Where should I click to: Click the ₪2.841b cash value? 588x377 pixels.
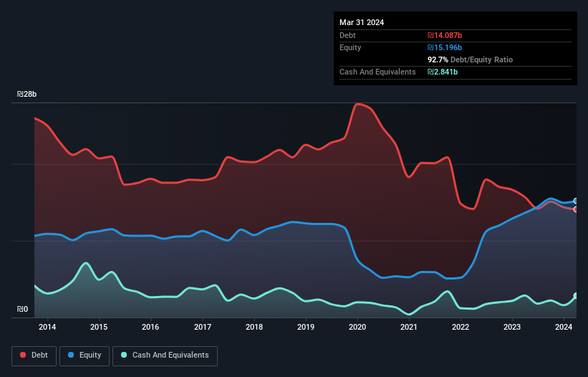(443, 72)
